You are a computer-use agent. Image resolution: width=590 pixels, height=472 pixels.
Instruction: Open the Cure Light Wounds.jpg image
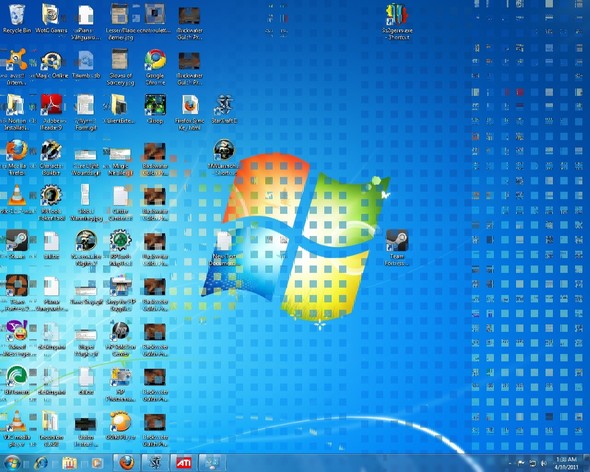pos(86,162)
